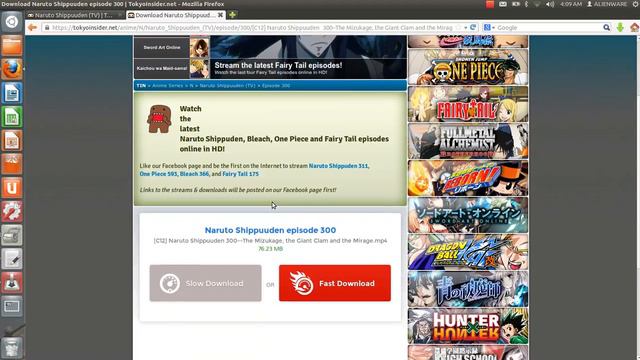Open the session power menu icon
Viewport: 640px width, 360px height.
click(x=636, y=4)
